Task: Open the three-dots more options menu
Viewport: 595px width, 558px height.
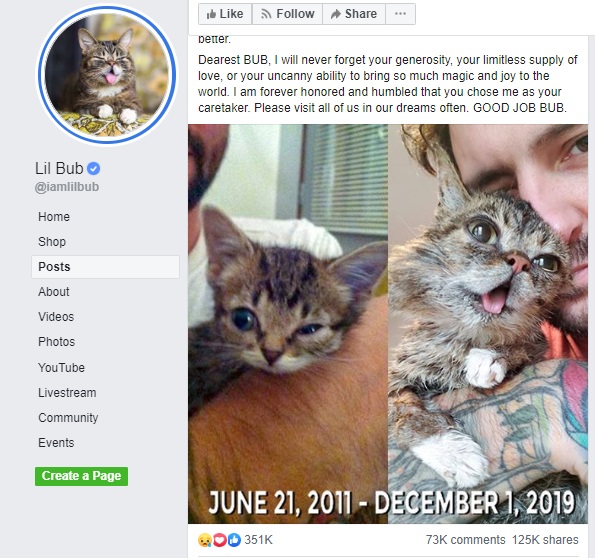Action: (400, 14)
